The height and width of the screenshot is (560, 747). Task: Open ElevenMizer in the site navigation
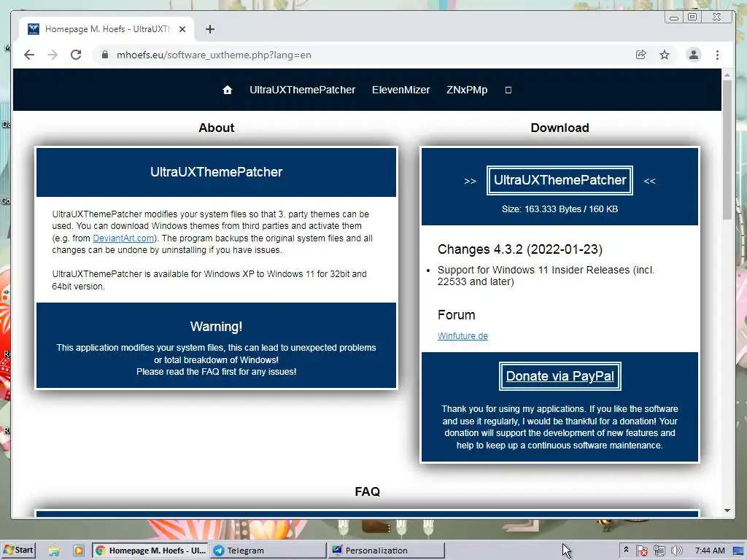coord(400,90)
